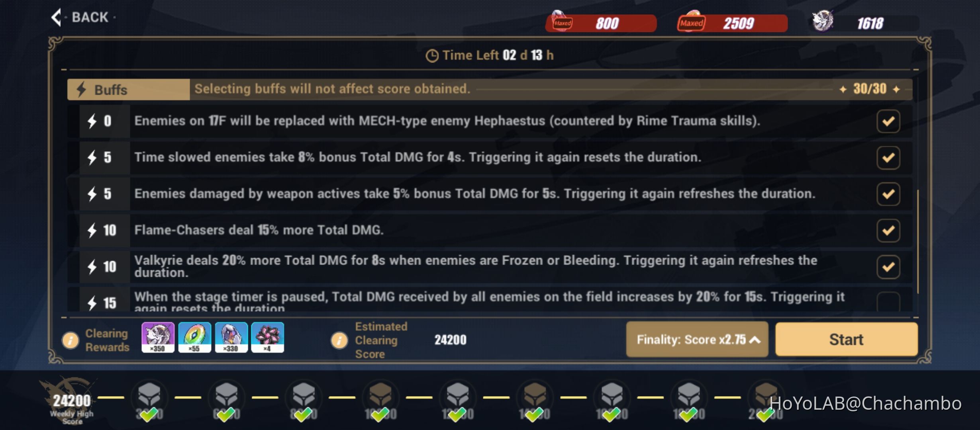Open the Estimated Clearing Score info icon
The width and height of the screenshot is (980, 430).
[x=339, y=340]
